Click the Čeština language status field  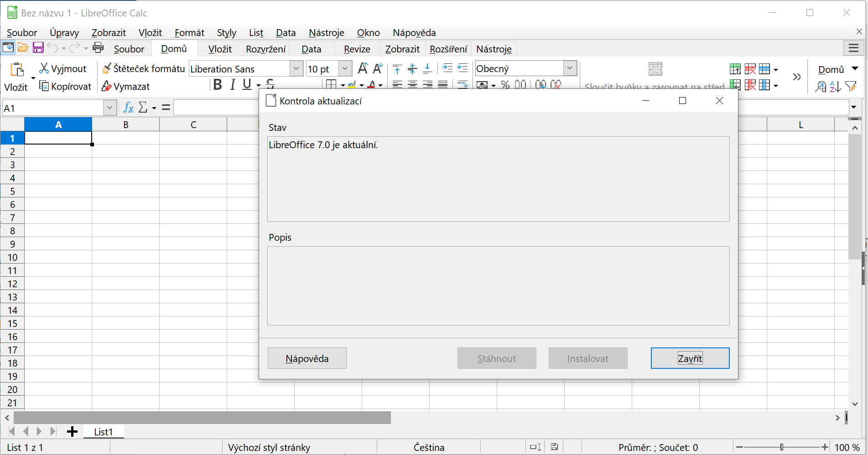429,447
